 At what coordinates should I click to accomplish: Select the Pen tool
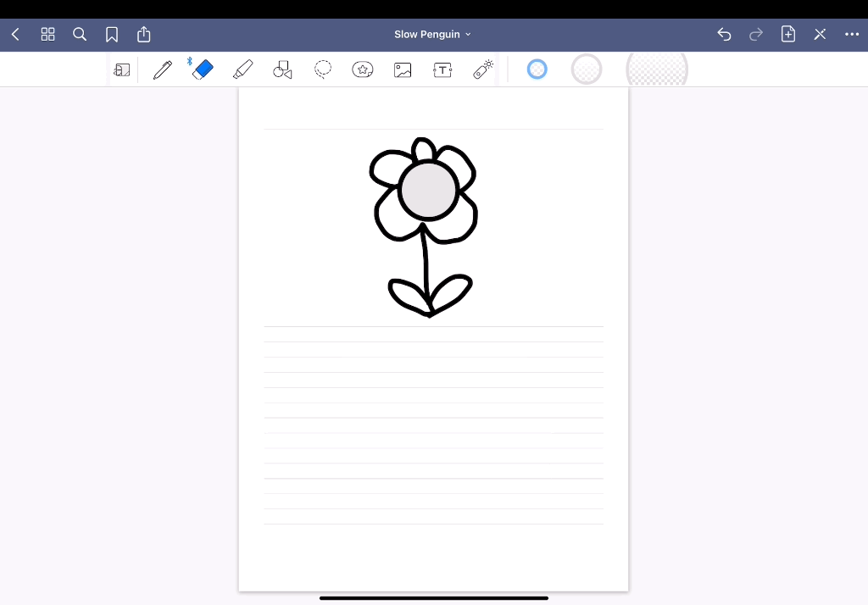pyautogui.click(x=163, y=69)
